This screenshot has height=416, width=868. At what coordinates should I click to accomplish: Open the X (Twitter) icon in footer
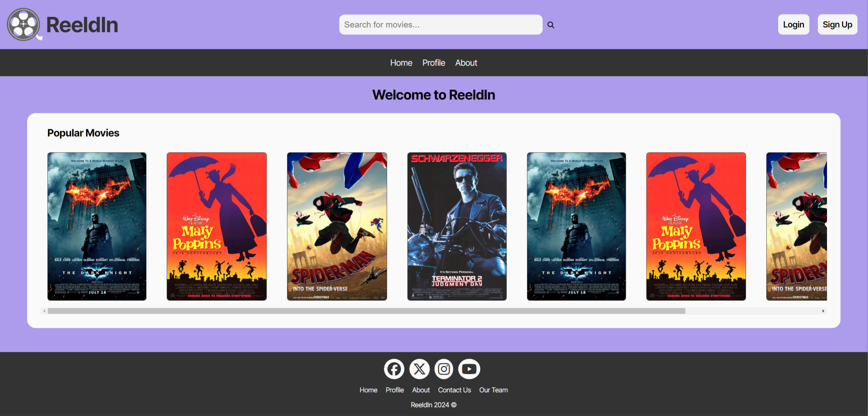(419, 369)
